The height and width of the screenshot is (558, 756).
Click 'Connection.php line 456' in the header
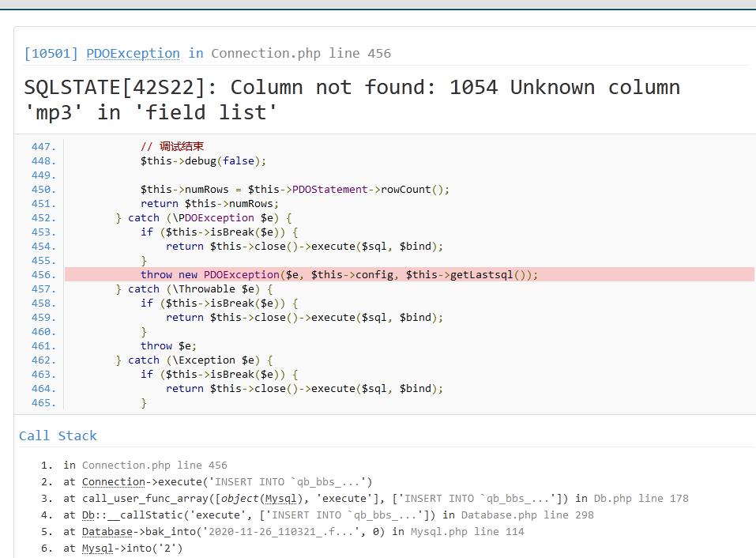pyautogui.click(x=300, y=53)
